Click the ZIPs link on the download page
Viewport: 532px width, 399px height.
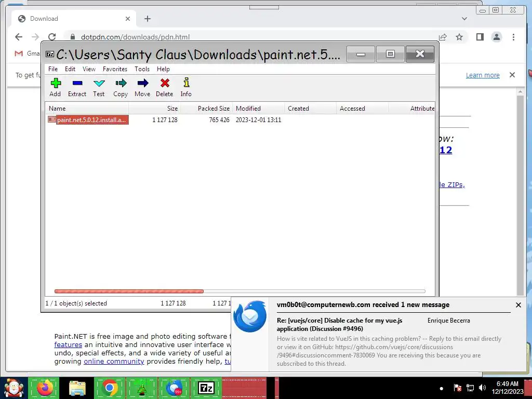click(453, 185)
